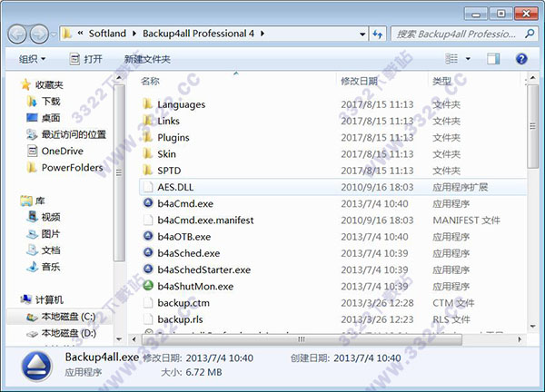
Task: Click the 打开 toolbar button
Action: tap(86, 59)
